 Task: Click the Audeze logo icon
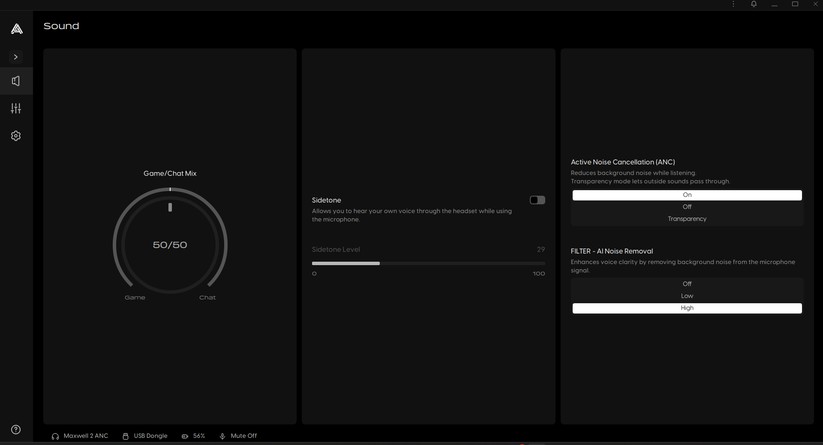pos(16,29)
